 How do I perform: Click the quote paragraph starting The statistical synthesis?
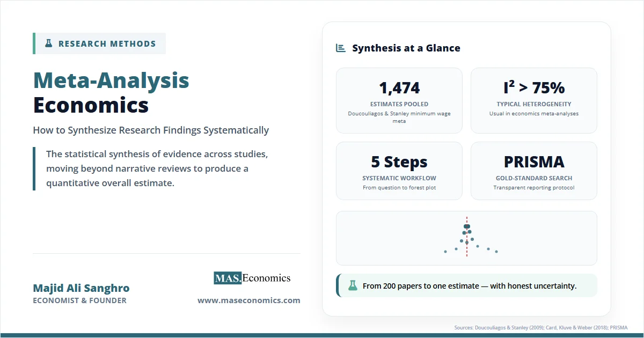coord(157,168)
